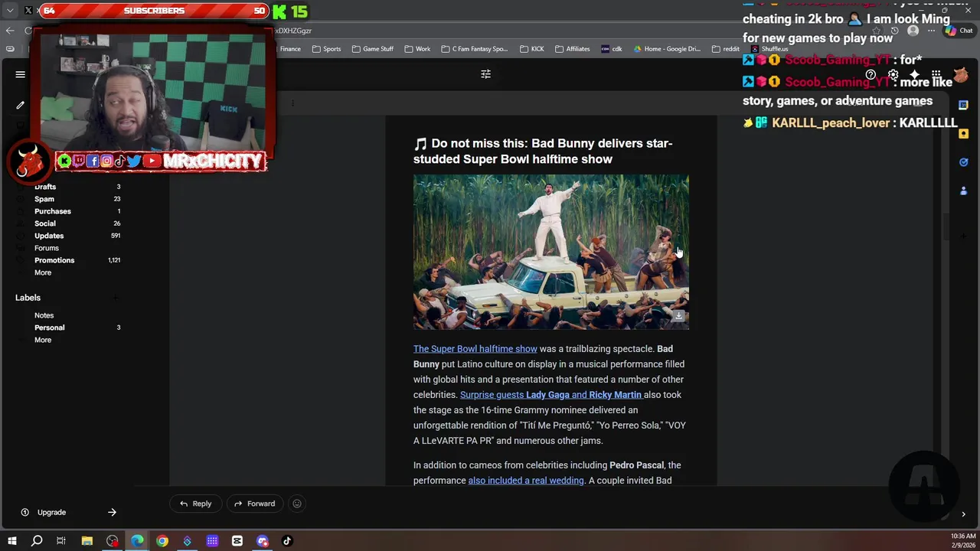
Task: Open TikTok app from taskbar
Action: pos(287,541)
